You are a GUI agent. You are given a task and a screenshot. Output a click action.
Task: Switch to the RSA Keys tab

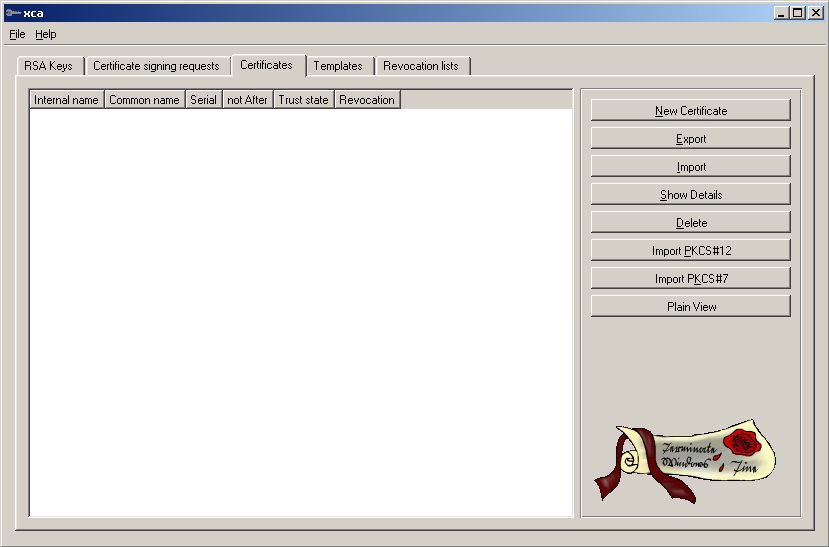click(48, 66)
